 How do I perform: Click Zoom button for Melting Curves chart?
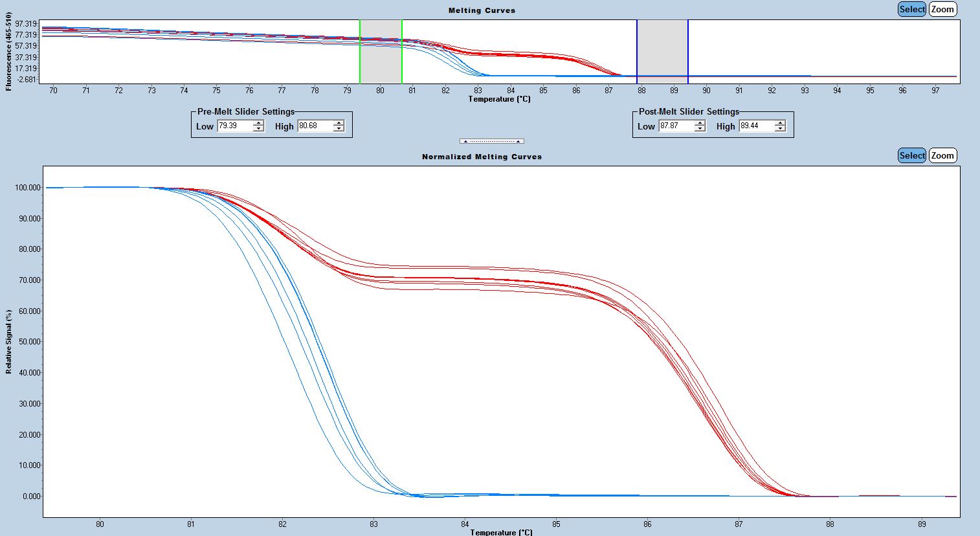[x=942, y=9]
